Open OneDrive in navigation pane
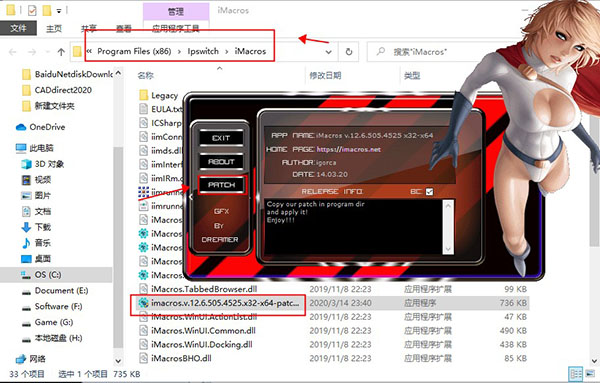This screenshot has height=383, width=600. pyautogui.click(x=40, y=127)
